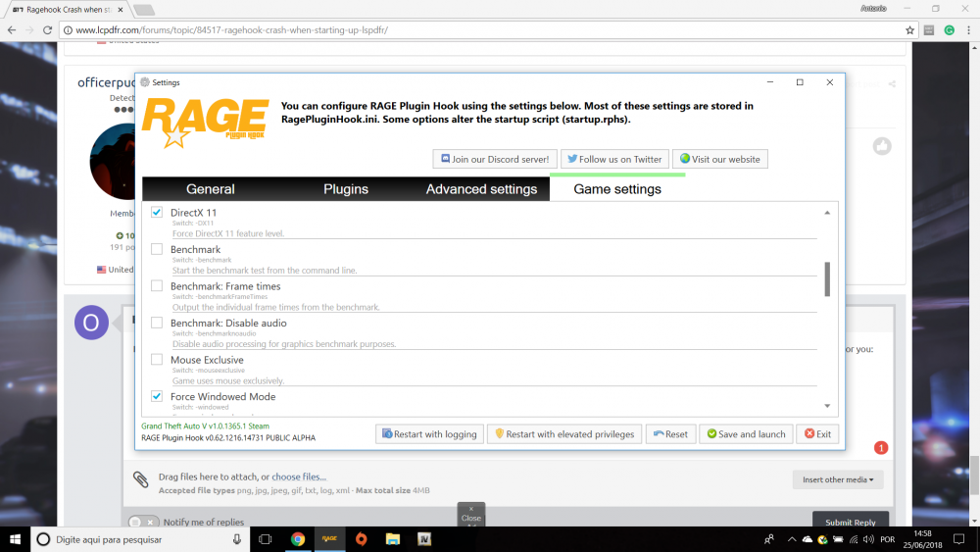Go forward in the browser

[x=29, y=30]
